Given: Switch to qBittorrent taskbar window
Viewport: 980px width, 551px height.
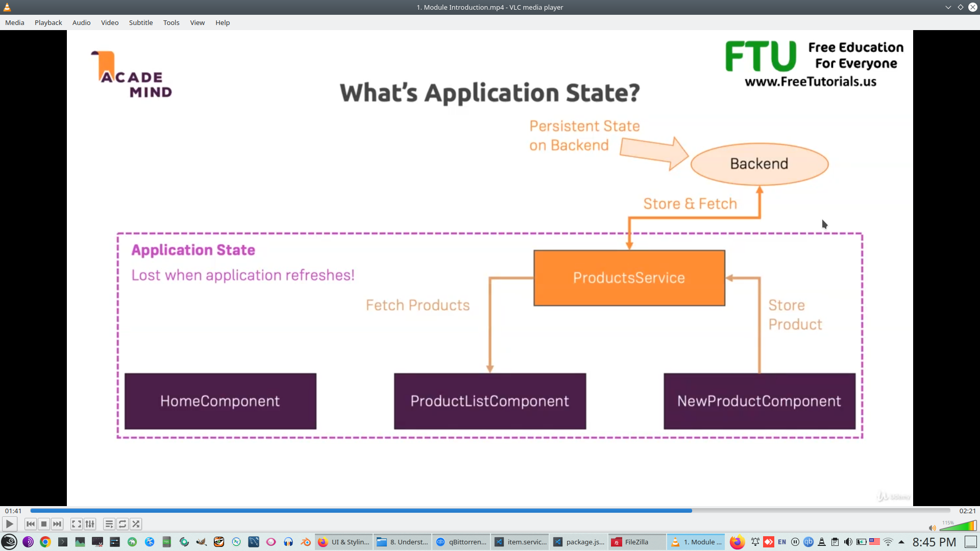Looking at the screenshot, I should coord(461,542).
